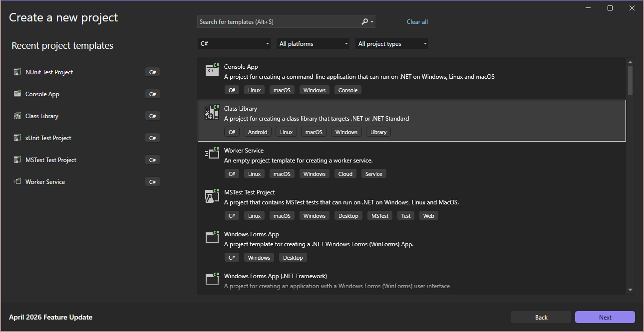
Task: Click the NUnit Test Project recent icon
Action: (17, 72)
